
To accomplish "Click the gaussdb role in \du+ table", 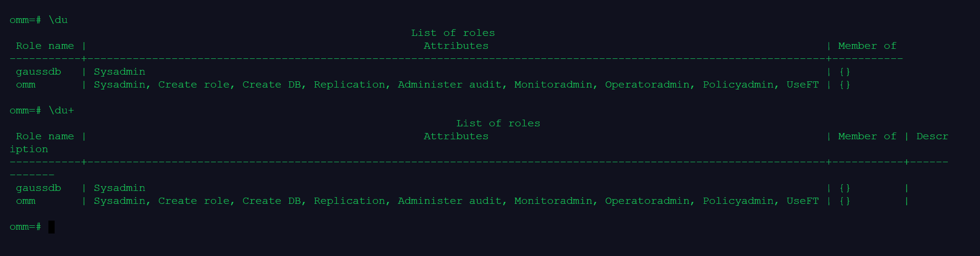I will click(38, 188).
